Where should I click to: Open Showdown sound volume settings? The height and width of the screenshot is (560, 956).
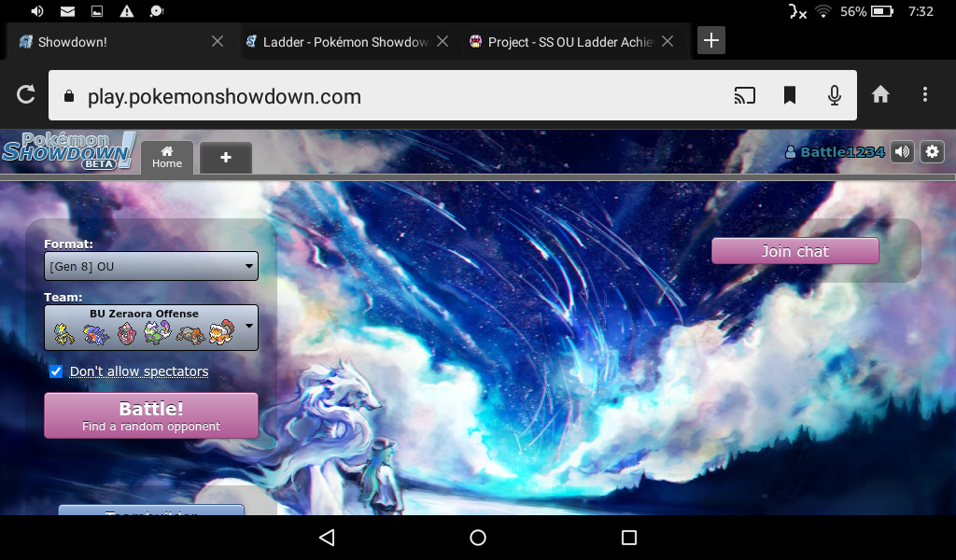click(x=903, y=152)
